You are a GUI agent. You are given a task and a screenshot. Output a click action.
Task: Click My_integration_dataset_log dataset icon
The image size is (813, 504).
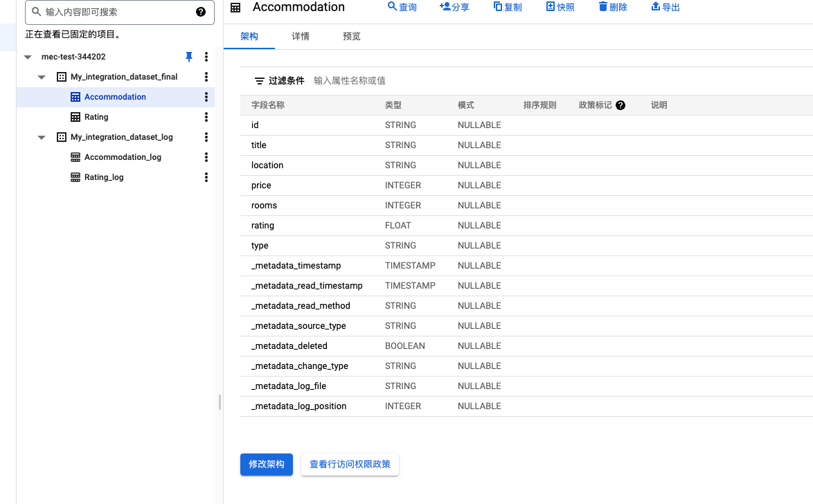point(61,137)
